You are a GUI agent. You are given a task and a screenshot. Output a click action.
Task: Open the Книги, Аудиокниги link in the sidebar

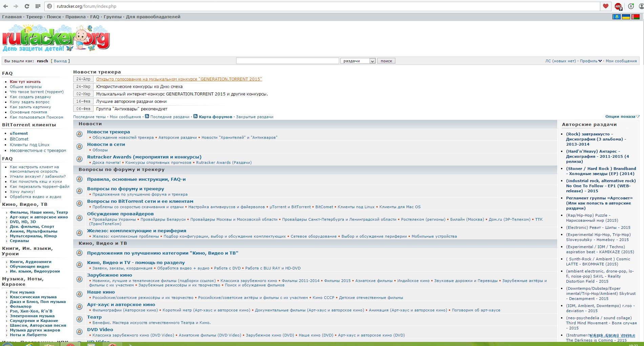[x=30, y=262]
